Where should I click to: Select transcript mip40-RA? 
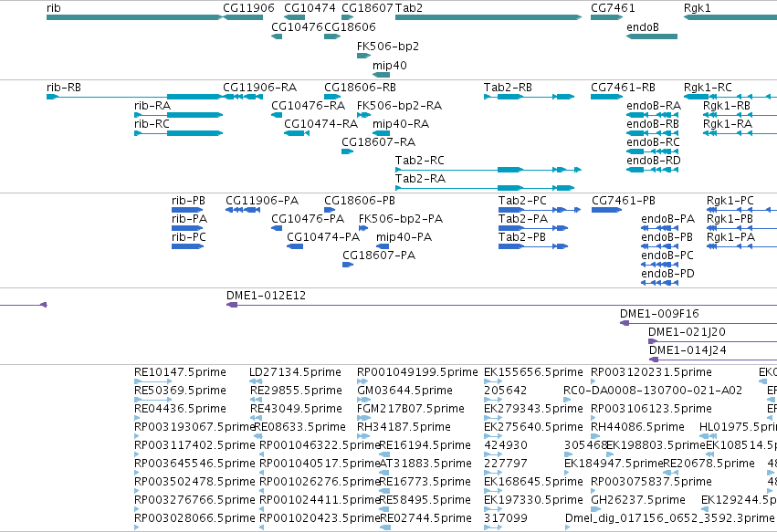pyautogui.click(x=401, y=124)
